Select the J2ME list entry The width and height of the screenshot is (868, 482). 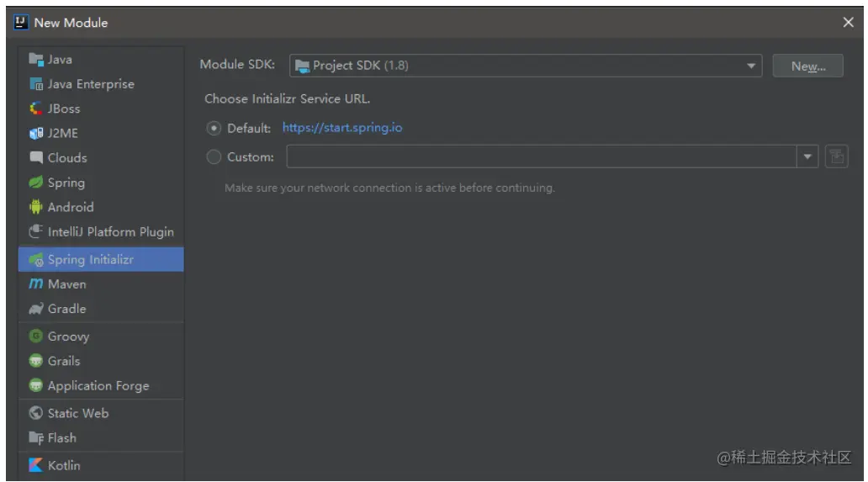click(101, 134)
